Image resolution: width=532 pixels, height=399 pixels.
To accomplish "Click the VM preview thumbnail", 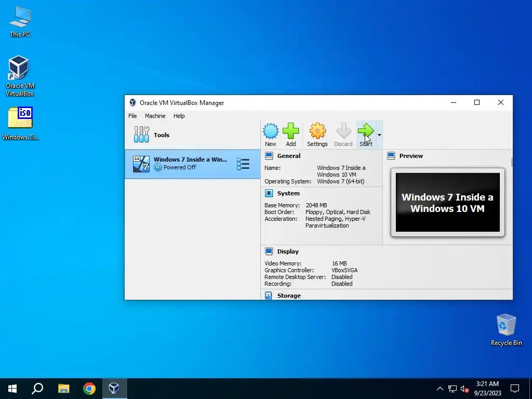I will click(x=447, y=203).
